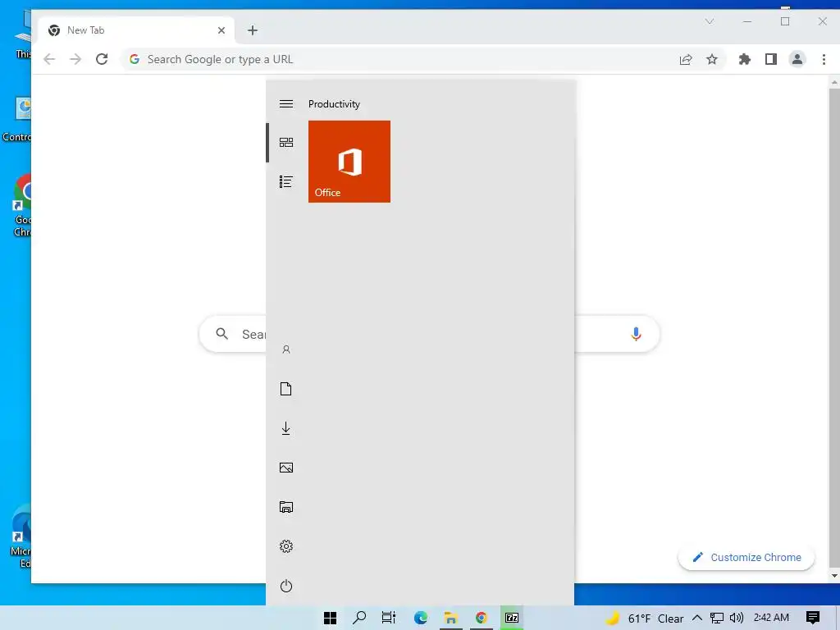
Task: Share this page icon in address bar
Action: coord(686,59)
